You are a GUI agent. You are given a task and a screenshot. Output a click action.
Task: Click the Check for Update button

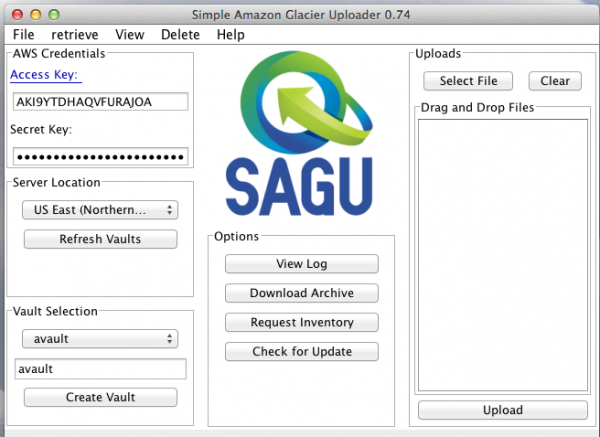click(302, 351)
